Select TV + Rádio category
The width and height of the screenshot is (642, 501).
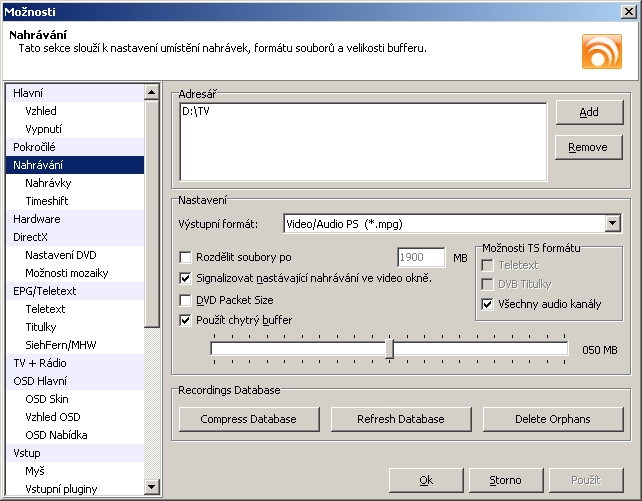(75, 363)
